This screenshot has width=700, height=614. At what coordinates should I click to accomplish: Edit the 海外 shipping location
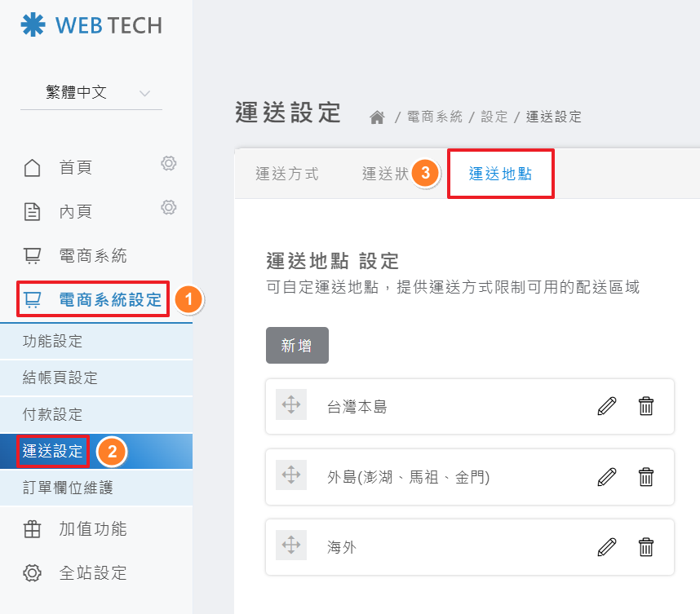pos(606,546)
